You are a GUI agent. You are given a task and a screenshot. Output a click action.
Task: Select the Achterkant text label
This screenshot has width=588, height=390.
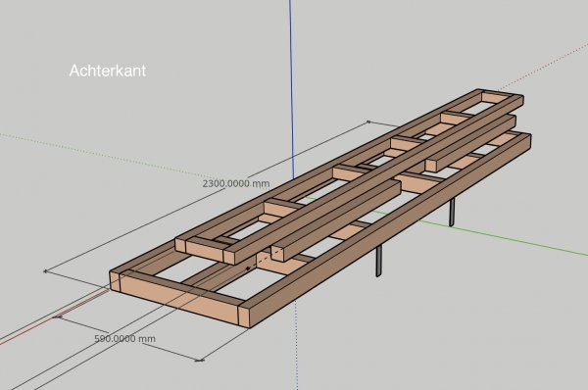pyautogui.click(x=108, y=71)
